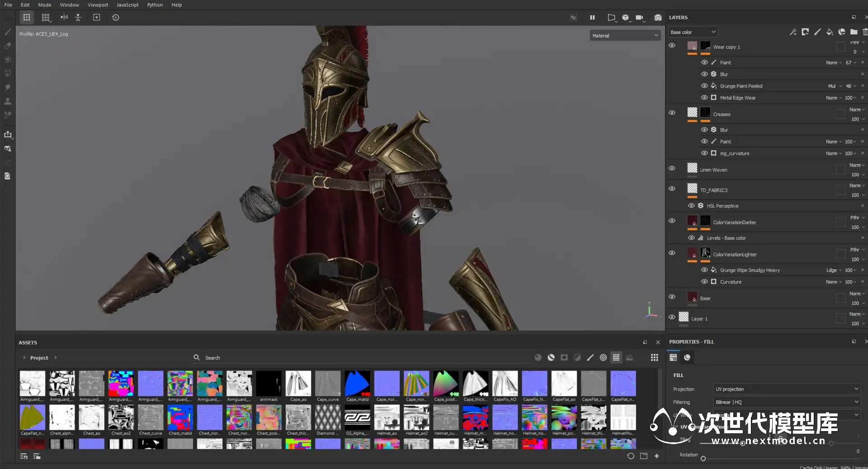This screenshot has width=868, height=469.
Task: Open the Viewport menu
Action: 98,5
